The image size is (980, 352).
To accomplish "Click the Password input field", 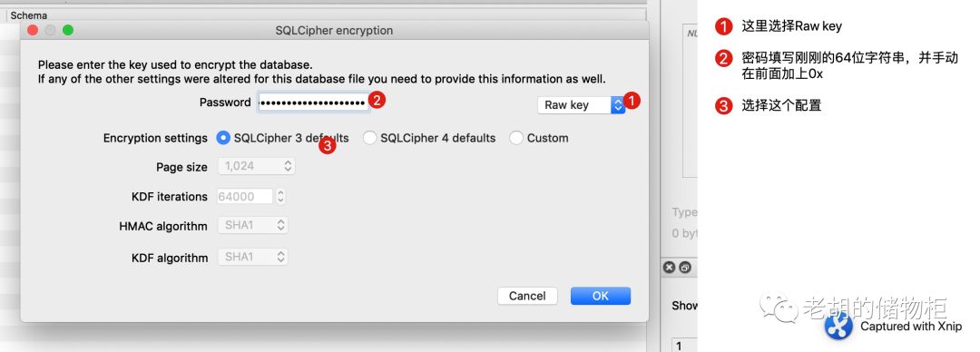I will 313,103.
